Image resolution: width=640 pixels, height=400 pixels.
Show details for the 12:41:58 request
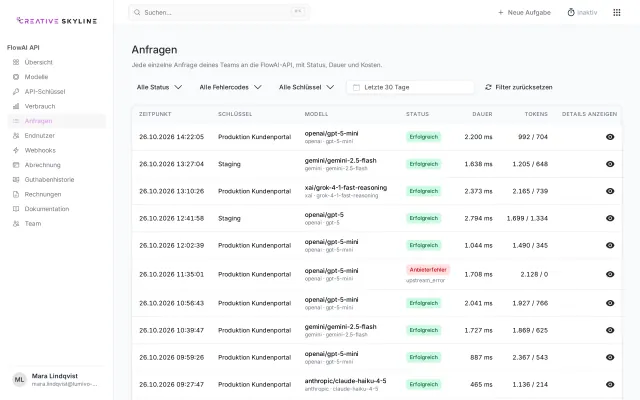point(610,218)
